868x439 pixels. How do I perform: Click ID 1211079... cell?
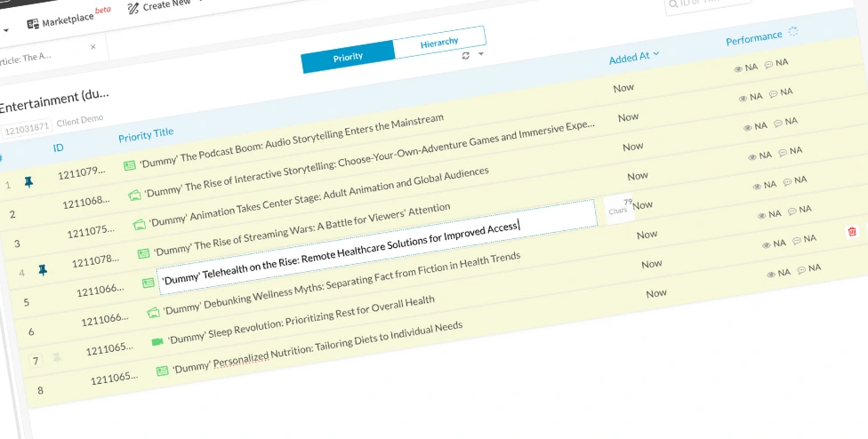tap(82, 173)
